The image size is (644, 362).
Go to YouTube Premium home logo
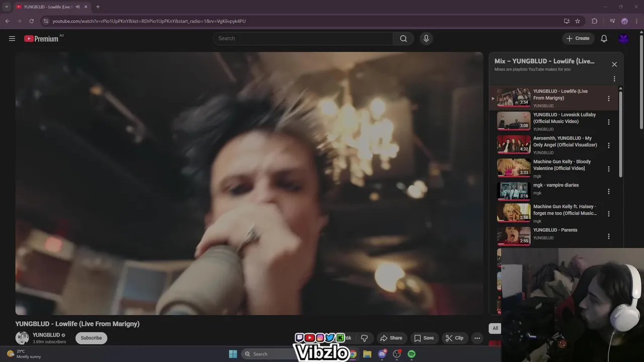coord(42,38)
